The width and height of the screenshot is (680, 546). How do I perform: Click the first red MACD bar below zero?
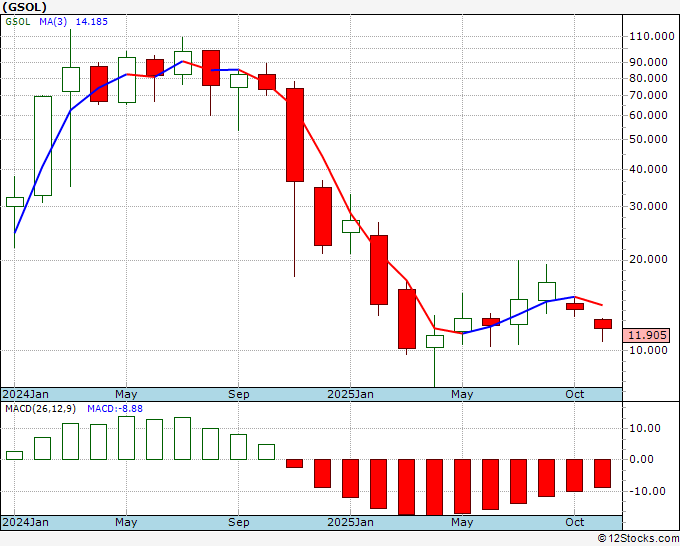pyautogui.click(x=294, y=464)
